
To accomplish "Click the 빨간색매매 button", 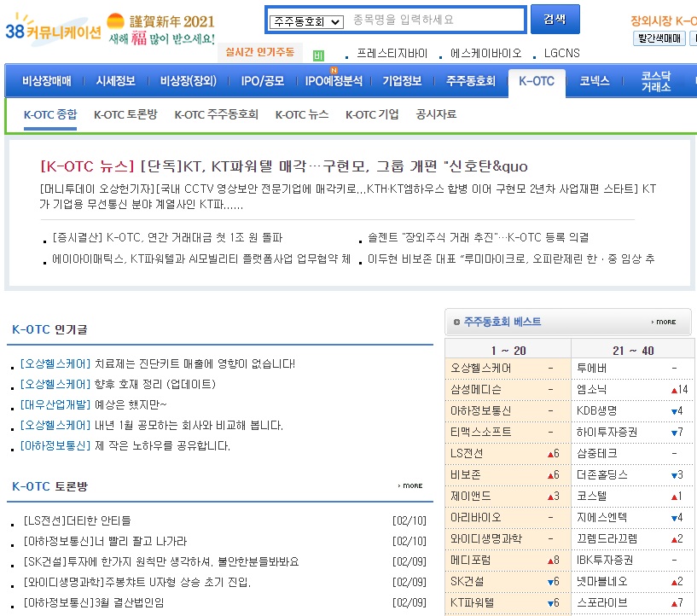I will (659, 38).
